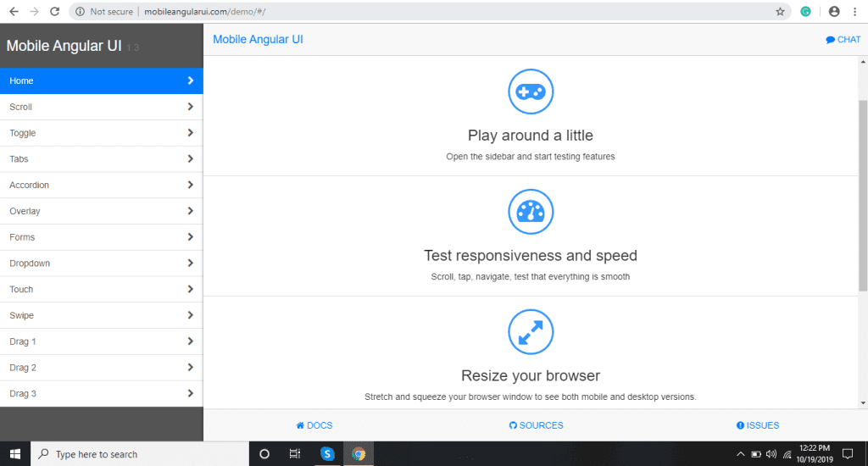
Task: Open the CHAT panel link
Action: coord(843,40)
